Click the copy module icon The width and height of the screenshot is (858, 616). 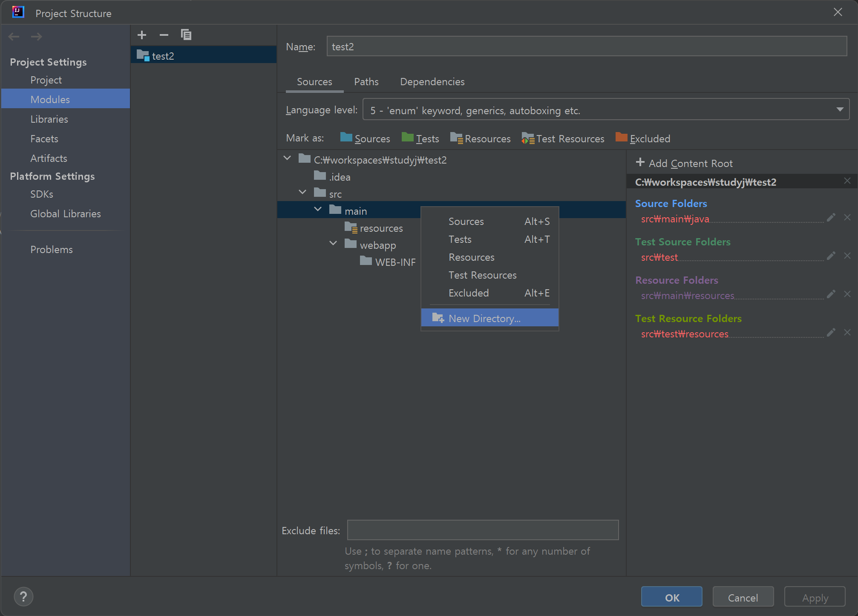[x=186, y=35]
